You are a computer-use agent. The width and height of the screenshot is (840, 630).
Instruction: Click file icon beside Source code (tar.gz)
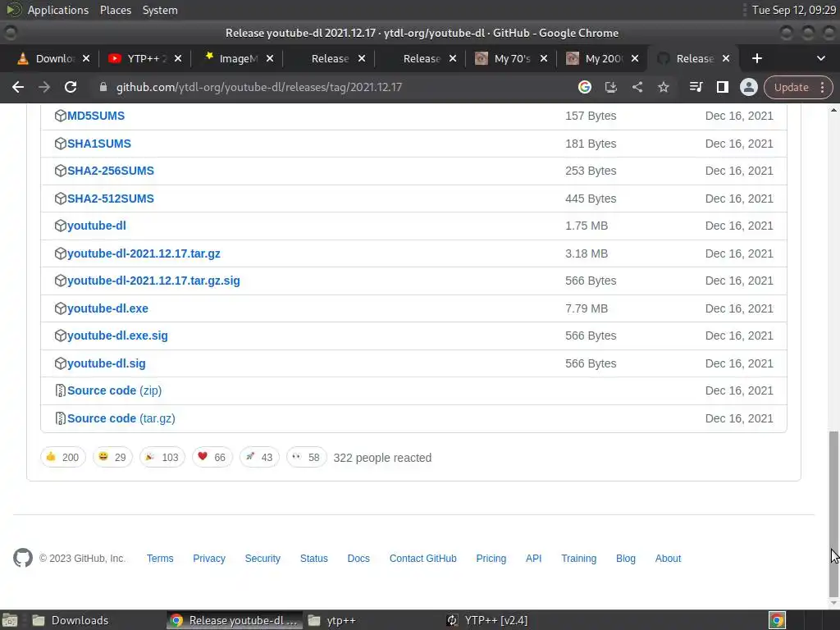pos(60,418)
